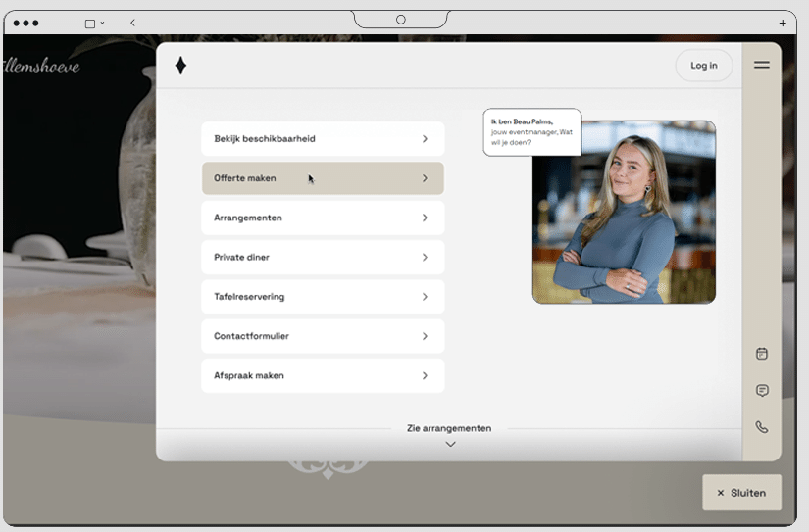Screen dimensions: 809x532
Task: Open the hamburger menu icon
Action: 761,66
